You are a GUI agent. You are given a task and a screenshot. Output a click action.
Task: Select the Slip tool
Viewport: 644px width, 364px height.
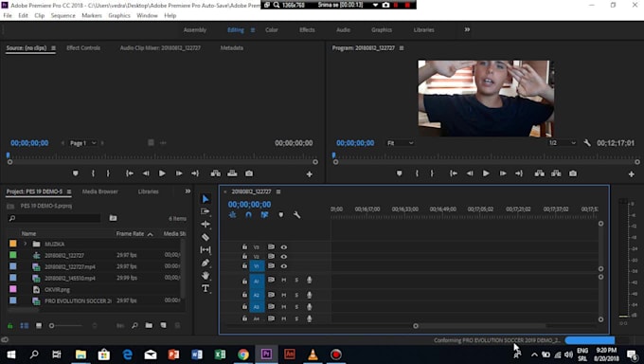(x=206, y=249)
